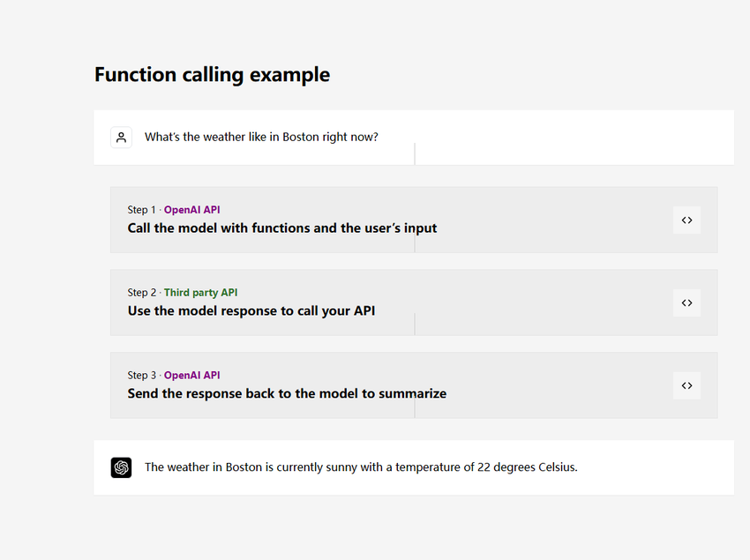Screen dimensions: 750x560
Task: Show code for Step 2 third party API
Action: [x=686, y=302]
